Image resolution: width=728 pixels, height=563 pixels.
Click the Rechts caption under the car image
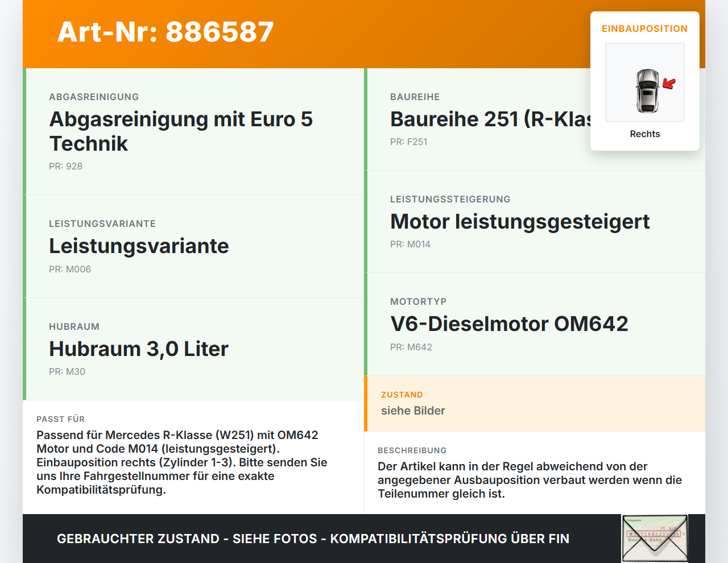coord(645,134)
